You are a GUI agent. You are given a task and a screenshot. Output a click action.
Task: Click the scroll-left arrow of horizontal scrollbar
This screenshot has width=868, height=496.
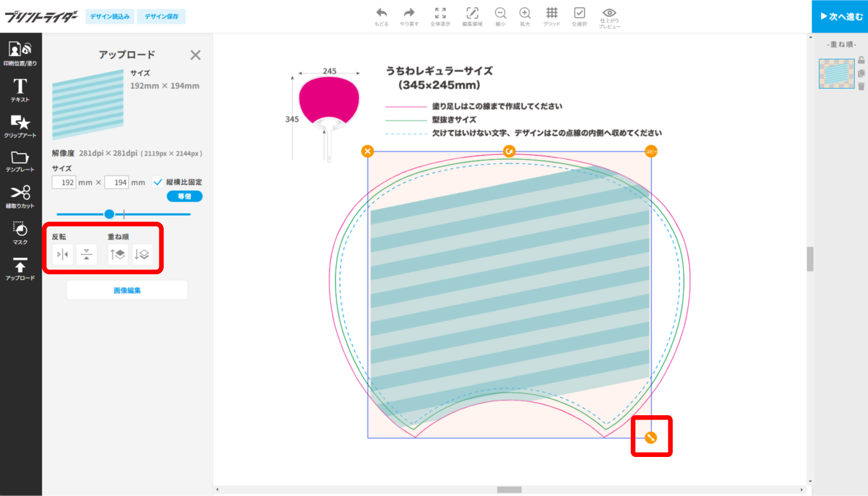(x=218, y=489)
